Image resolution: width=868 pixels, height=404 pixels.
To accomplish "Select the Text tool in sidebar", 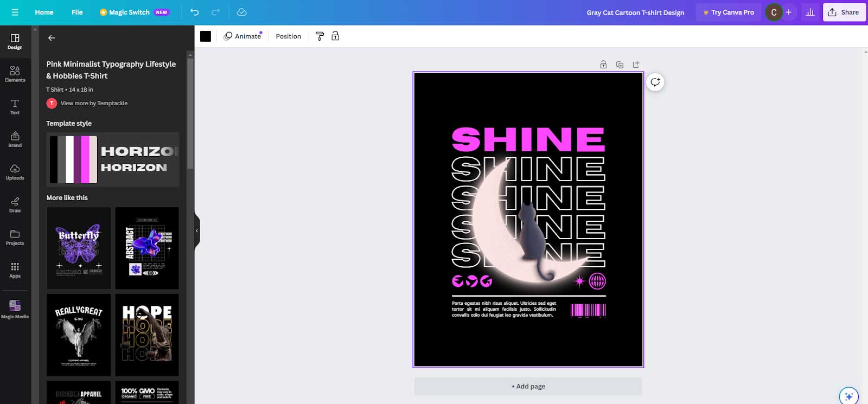I will 15,106.
